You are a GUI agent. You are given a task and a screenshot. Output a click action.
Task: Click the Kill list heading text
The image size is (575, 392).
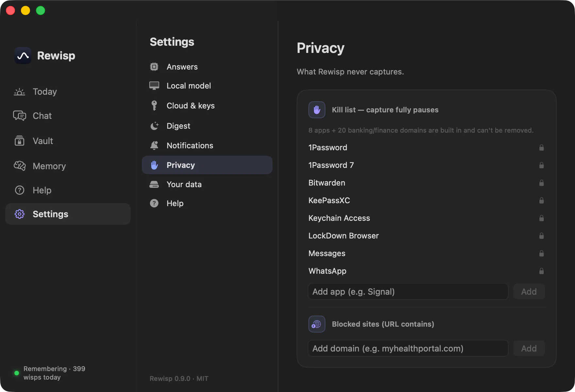385,110
